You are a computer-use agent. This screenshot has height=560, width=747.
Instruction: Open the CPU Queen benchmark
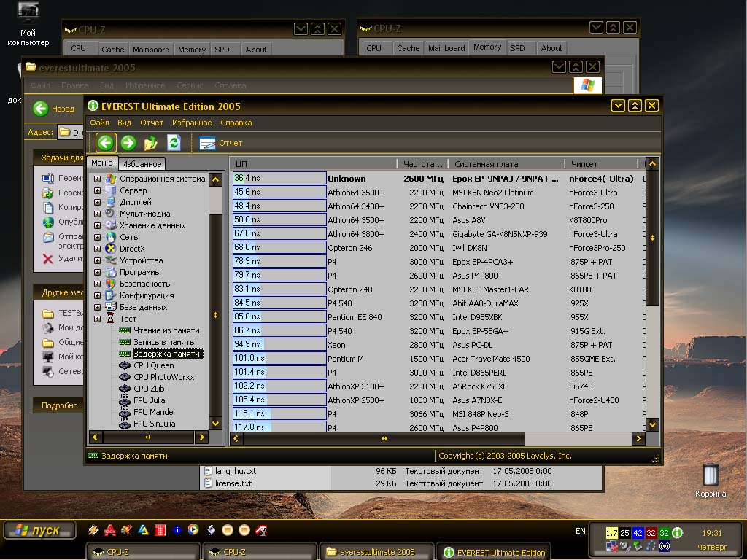coord(153,366)
